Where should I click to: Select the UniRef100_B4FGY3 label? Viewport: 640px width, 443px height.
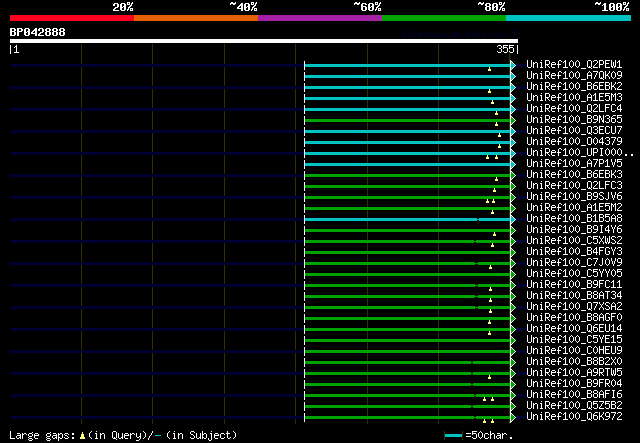[574, 252]
